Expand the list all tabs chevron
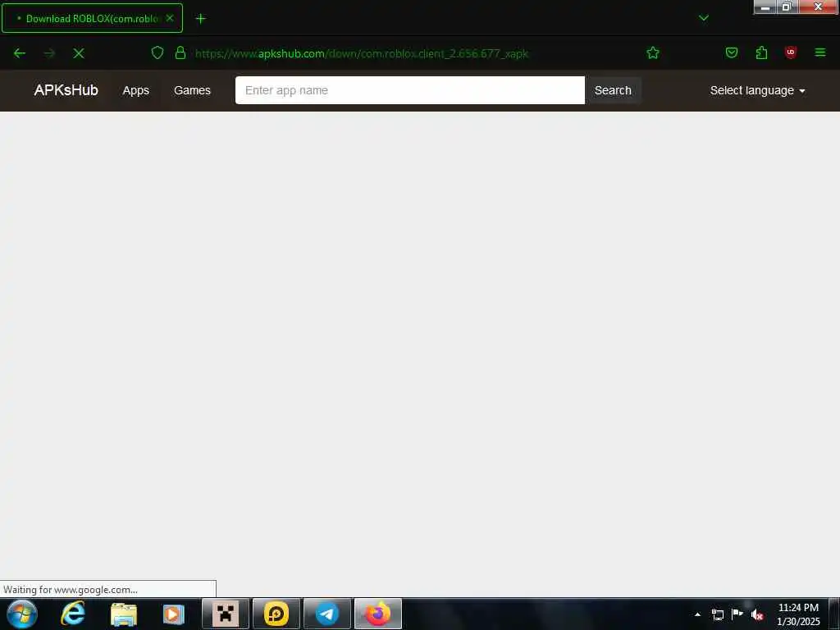 pos(704,18)
